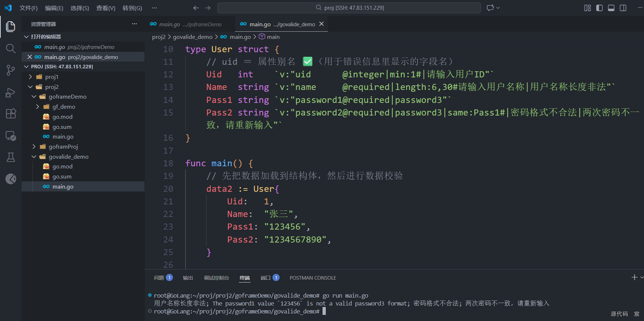Collapse the PROJ [SSH] workspace section

[x=83, y=67]
